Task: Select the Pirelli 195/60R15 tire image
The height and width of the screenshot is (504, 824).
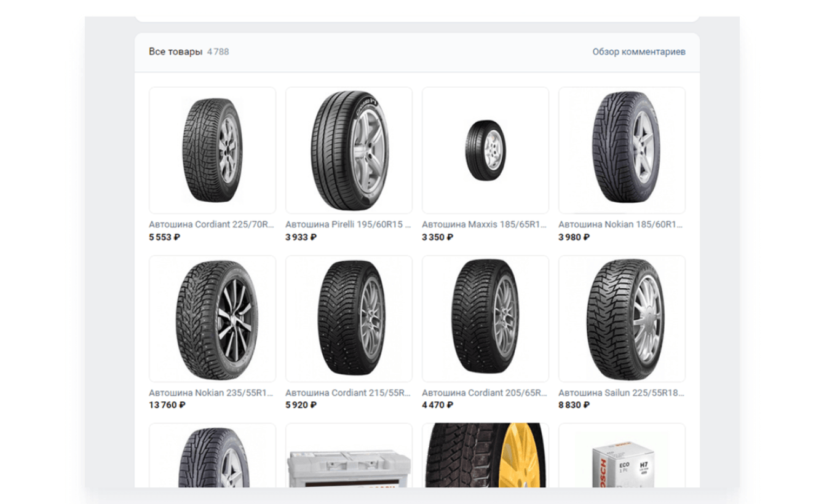Action: pos(349,150)
